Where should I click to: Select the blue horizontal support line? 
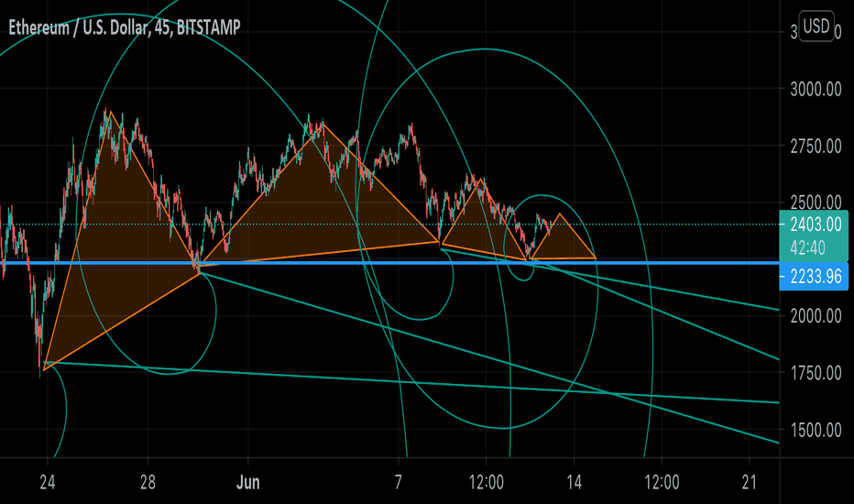click(389, 263)
